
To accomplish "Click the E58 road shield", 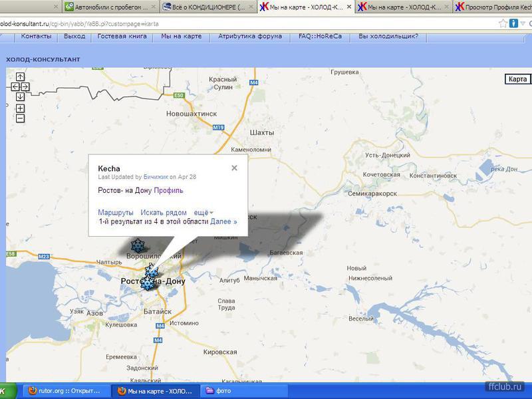I will click(x=11, y=254).
